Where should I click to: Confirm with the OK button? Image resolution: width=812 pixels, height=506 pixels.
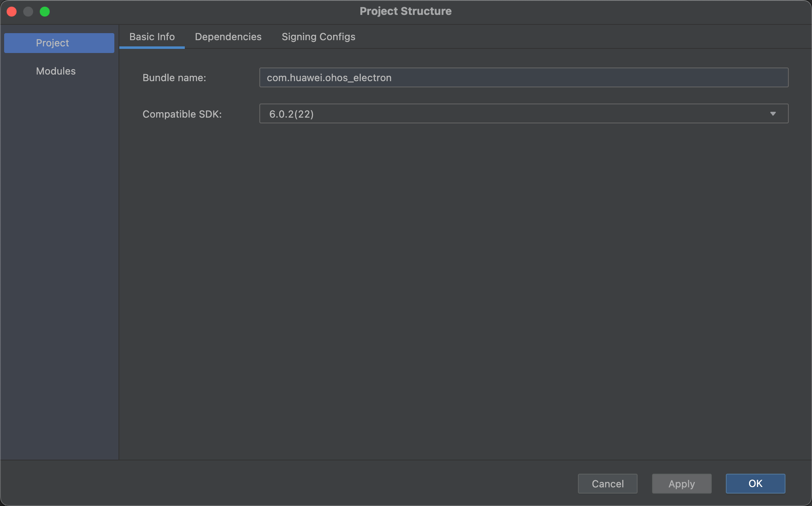(x=755, y=484)
